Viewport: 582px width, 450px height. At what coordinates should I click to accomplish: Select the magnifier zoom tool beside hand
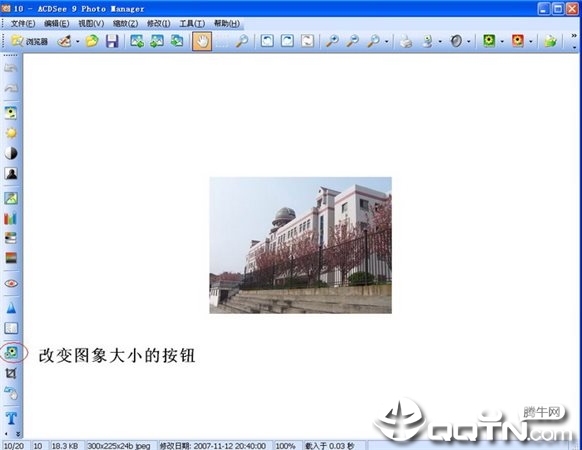(x=242, y=41)
